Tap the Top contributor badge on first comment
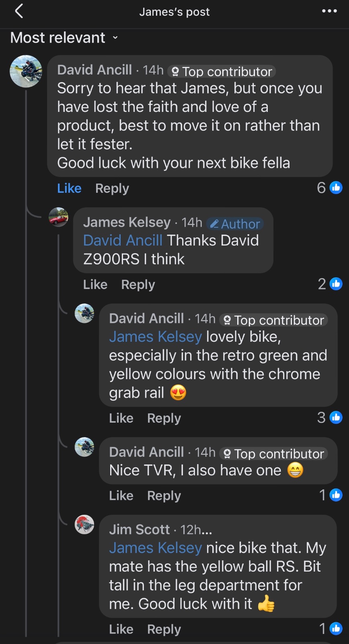This screenshot has width=349, height=644. pos(222,72)
